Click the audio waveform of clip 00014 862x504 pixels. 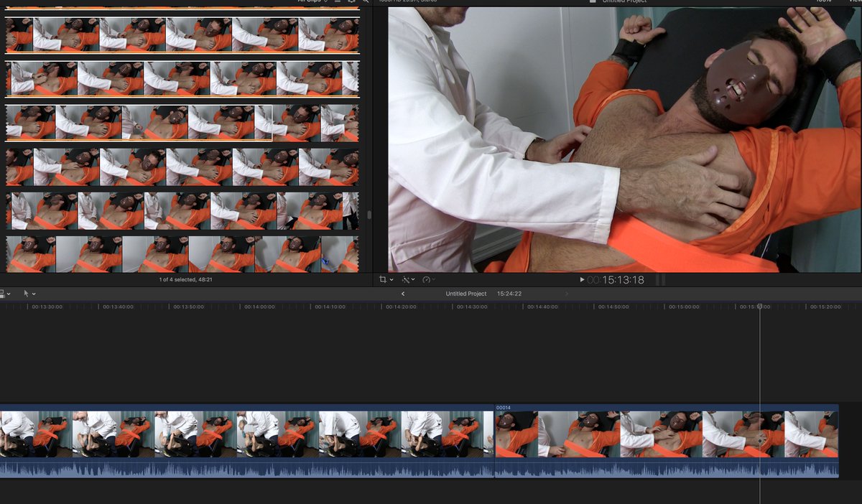point(667,468)
